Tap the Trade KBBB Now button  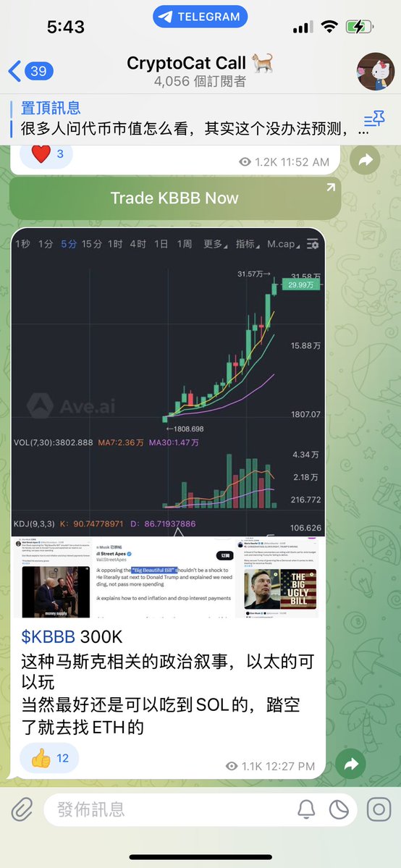(175, 198)
